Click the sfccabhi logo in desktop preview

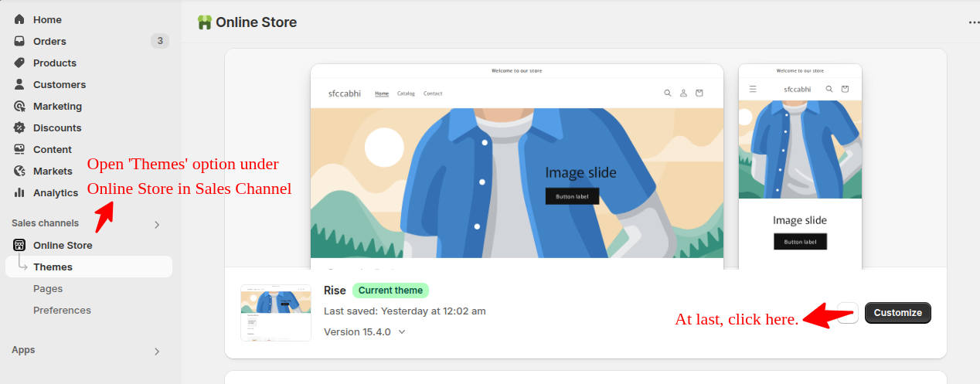coord(345,93)
